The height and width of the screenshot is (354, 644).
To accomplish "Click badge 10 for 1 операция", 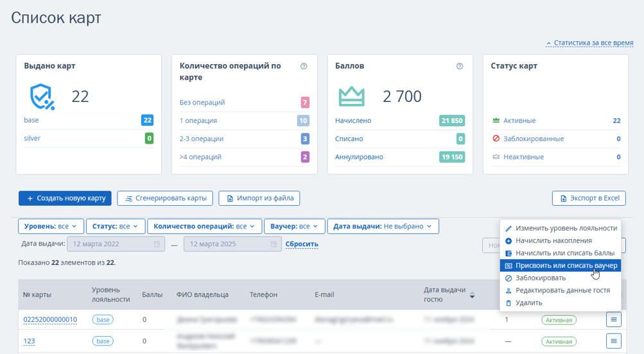I will point(303,121).
